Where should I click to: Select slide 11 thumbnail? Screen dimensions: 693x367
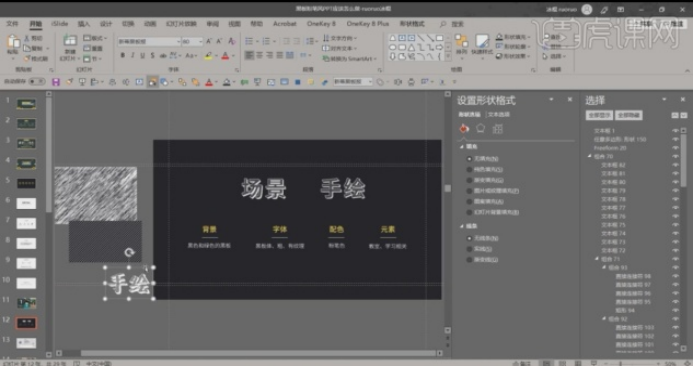[x=26, y=303]
